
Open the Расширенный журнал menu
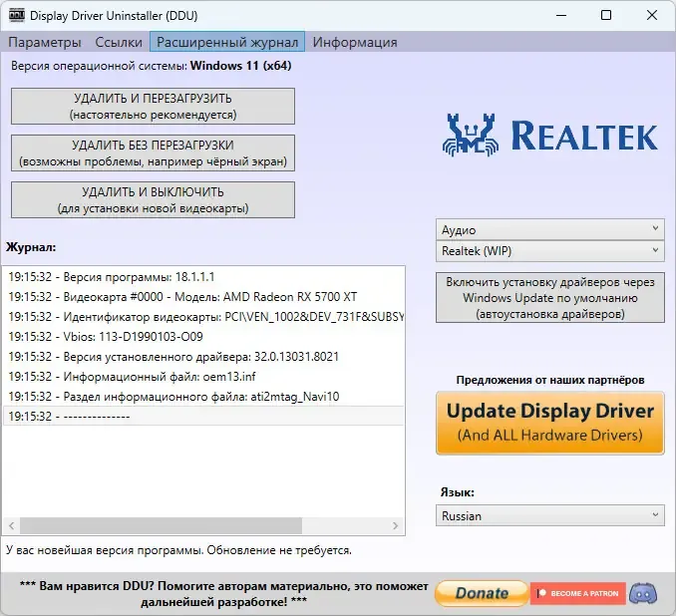[227, 42]
